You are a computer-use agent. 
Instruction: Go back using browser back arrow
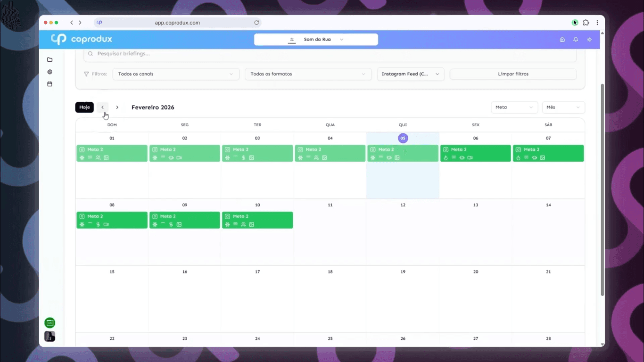(71, 23)
